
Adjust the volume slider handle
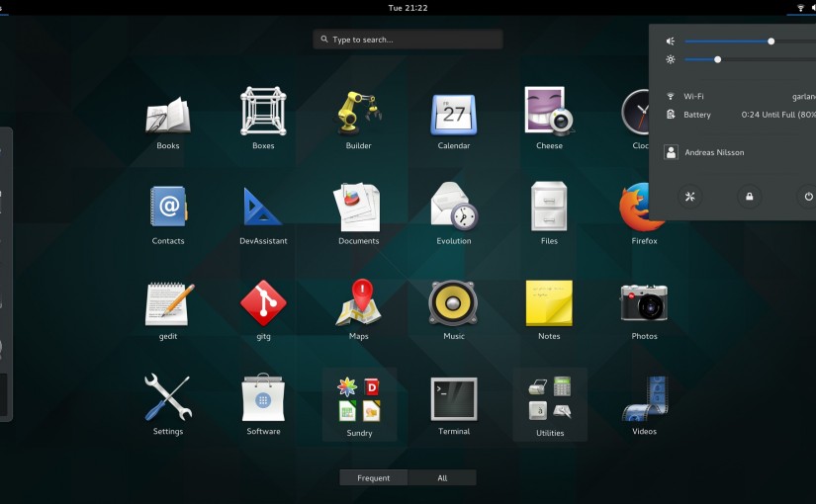[771, 42]
